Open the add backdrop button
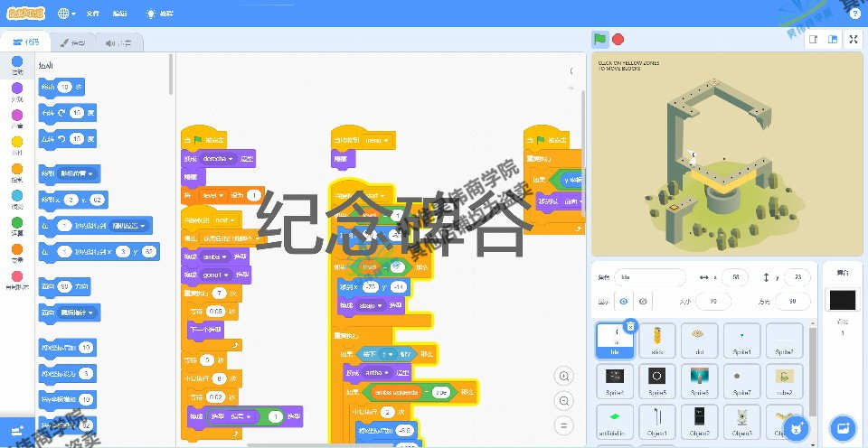Screen dimensions: 868x448 843,427
